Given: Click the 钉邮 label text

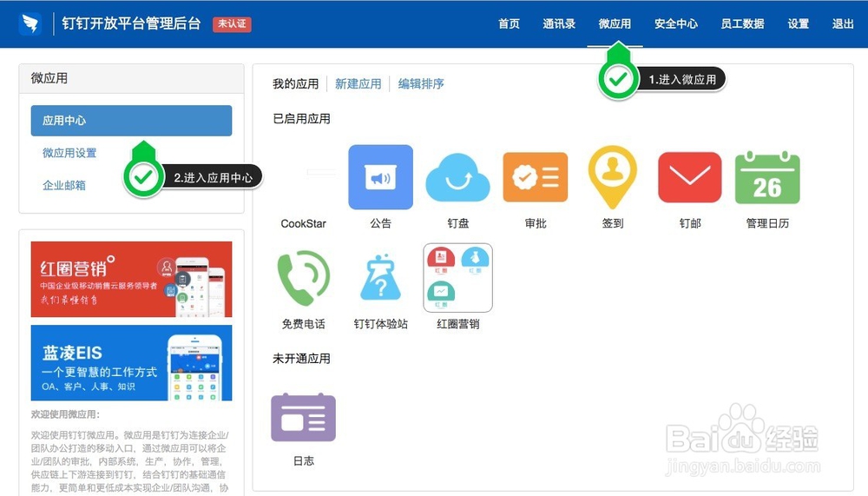Looking at the screenshot, I should coord(690,223).
